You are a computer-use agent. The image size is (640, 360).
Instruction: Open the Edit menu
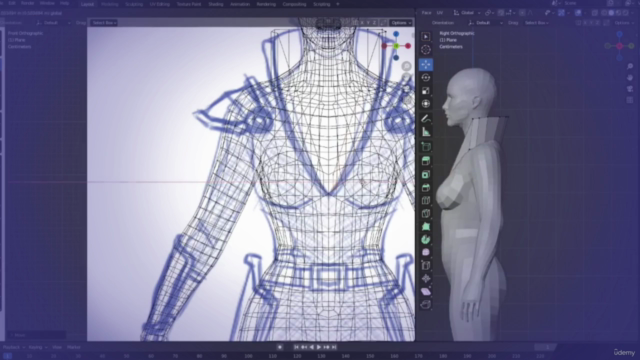click(x=12, y=3)
